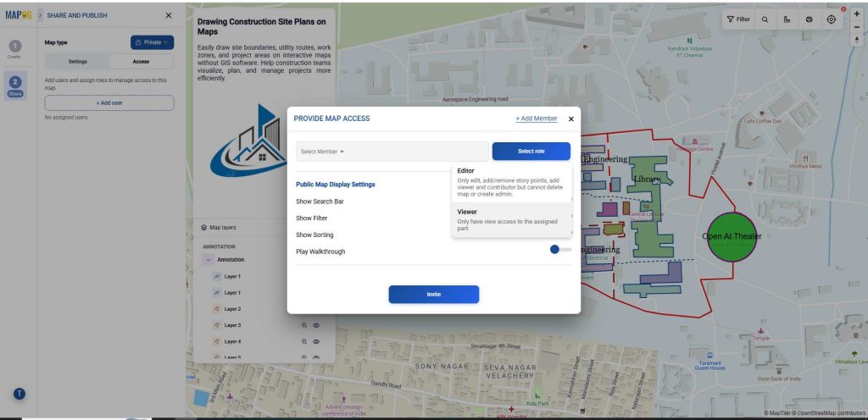868x420 pixels.
Task: Zoom to Layer 4 magnifier icon
Action: pyautogui.click(x=304, y=341)
